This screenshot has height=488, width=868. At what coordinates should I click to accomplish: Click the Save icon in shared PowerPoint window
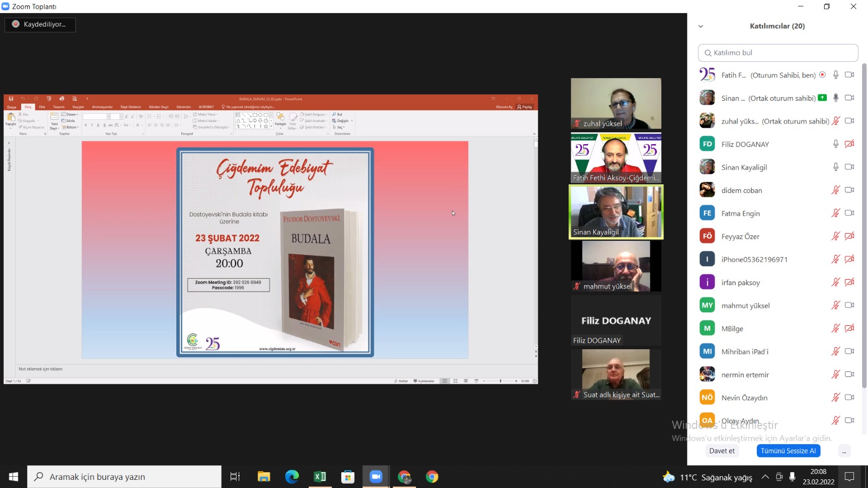click(x=11, y=99)
